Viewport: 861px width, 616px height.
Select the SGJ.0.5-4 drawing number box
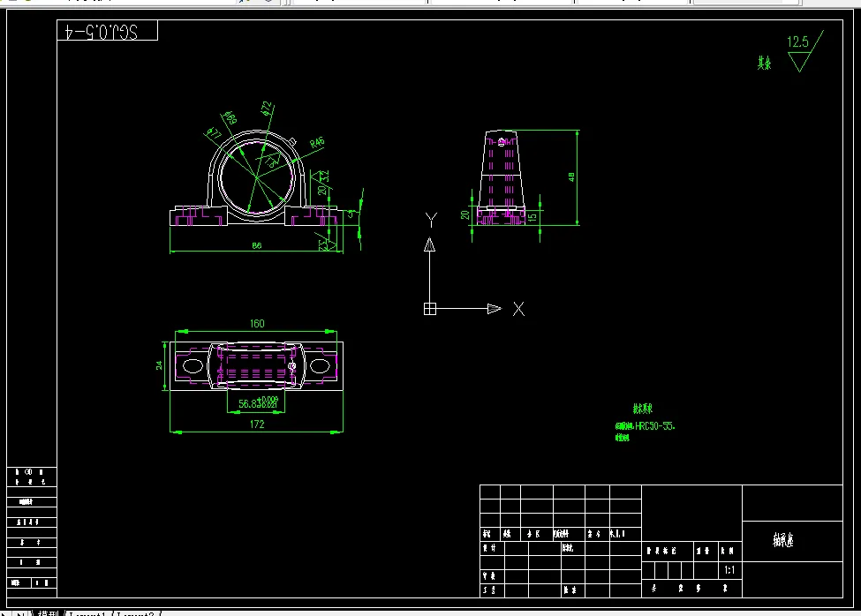(x=107, y=30)
